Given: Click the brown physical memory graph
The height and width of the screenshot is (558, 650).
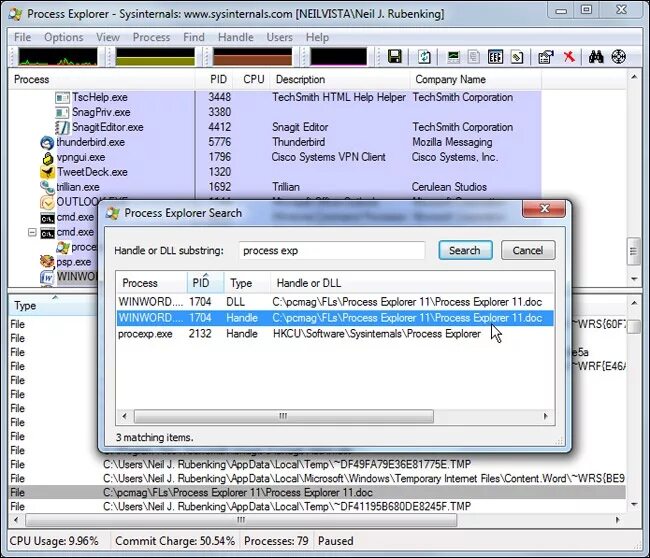Looking at the screenshot, I should tap(252, 57).
